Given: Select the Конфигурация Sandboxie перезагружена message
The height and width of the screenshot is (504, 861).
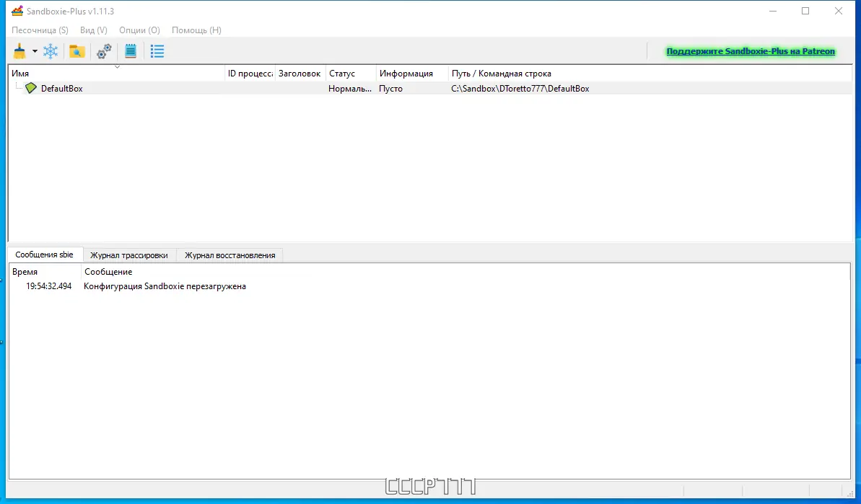Looking at the screenshot, I should click(165, 286).
